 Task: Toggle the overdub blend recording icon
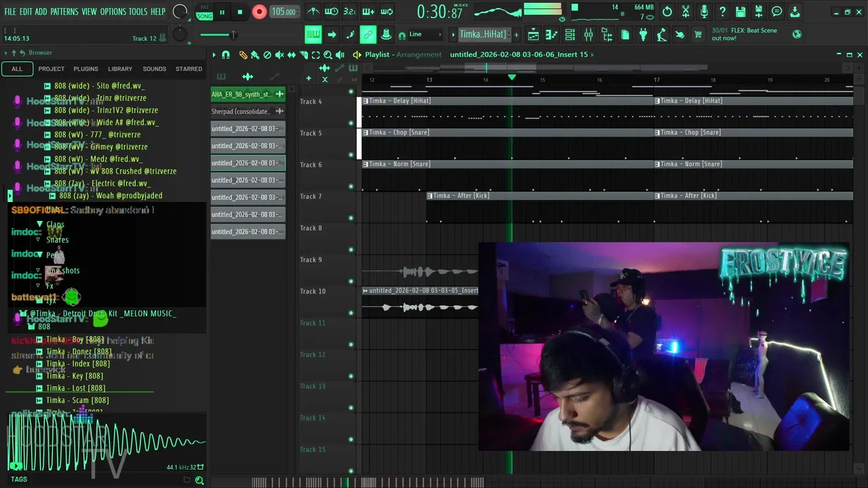point(368,12)
